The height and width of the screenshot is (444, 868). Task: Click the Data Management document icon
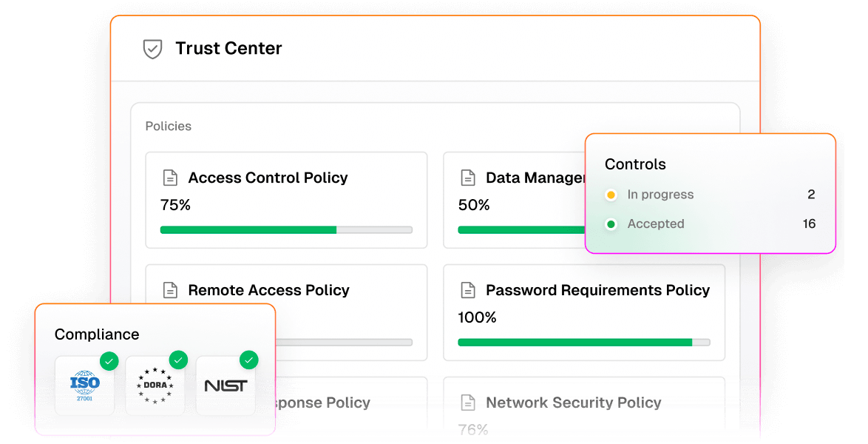click(468, 178)
